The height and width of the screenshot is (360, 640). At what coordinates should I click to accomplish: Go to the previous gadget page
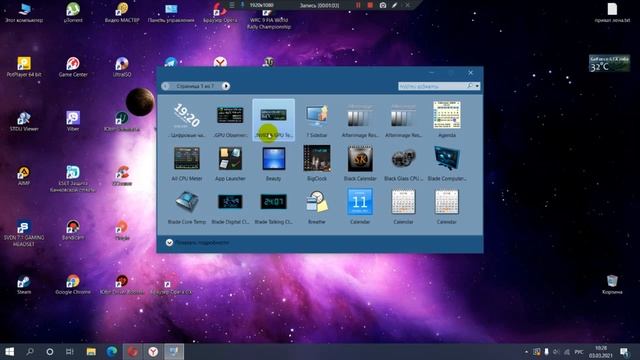165,86
